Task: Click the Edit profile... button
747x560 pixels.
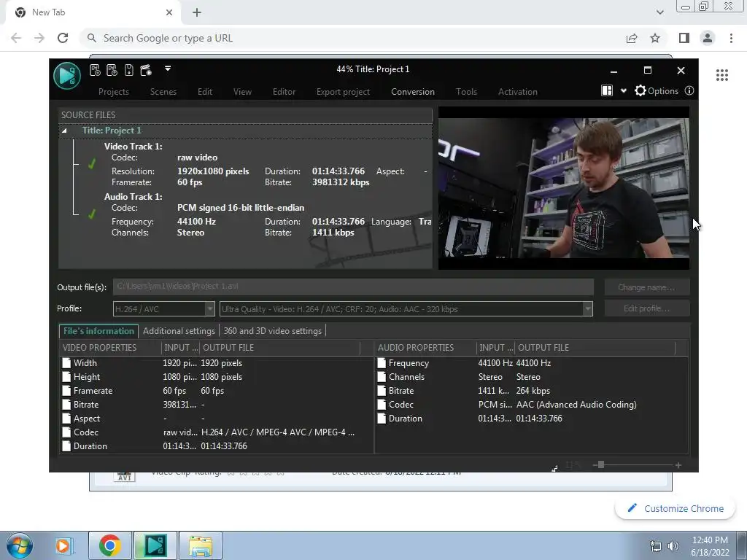Action: click(646, 308)
